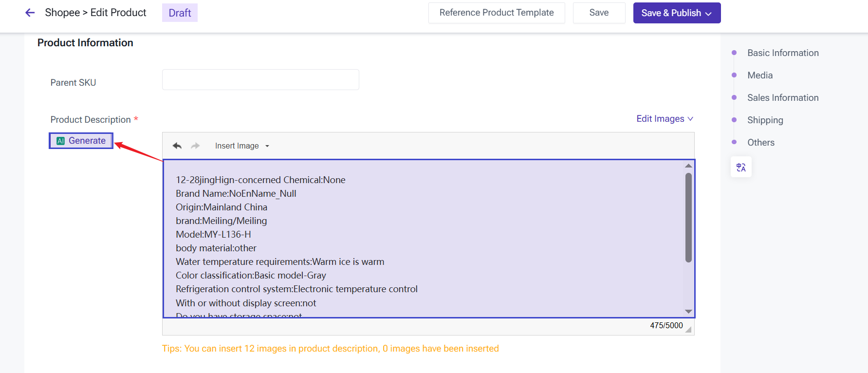The image size is (868, 373).
Task: Click the back arrow next to Shopee
Action: [x=30, y=13]
